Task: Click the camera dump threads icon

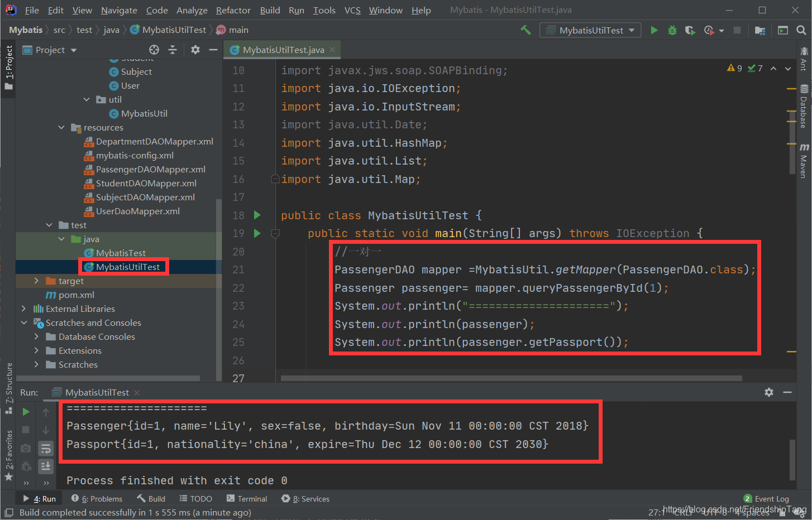Action: click(26, 448)
